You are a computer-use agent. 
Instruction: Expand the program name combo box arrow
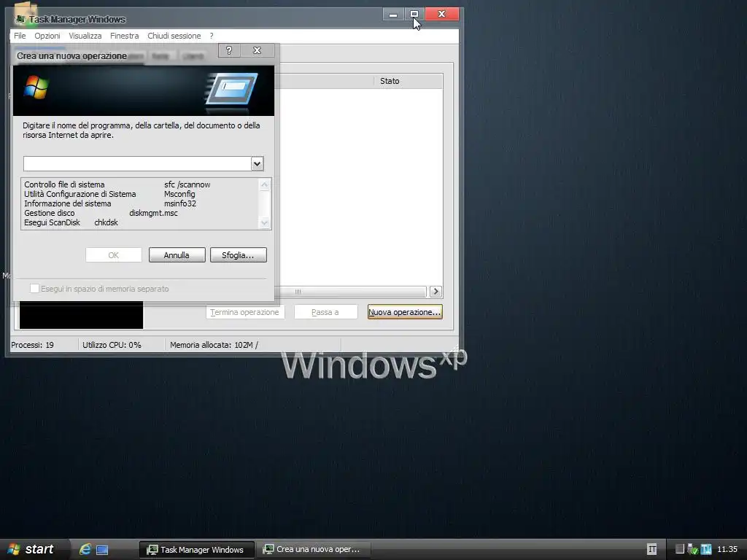click(257, 164)
